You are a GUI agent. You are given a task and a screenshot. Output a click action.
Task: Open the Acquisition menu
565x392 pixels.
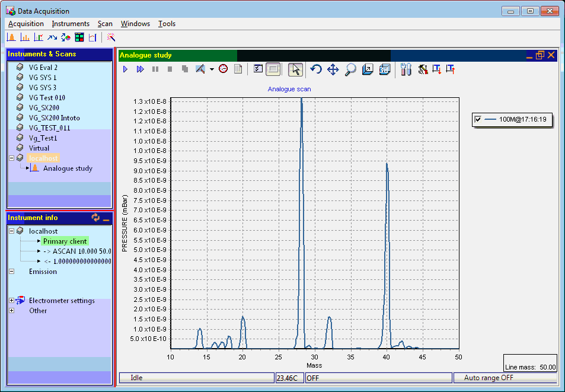tap(25, 24)
